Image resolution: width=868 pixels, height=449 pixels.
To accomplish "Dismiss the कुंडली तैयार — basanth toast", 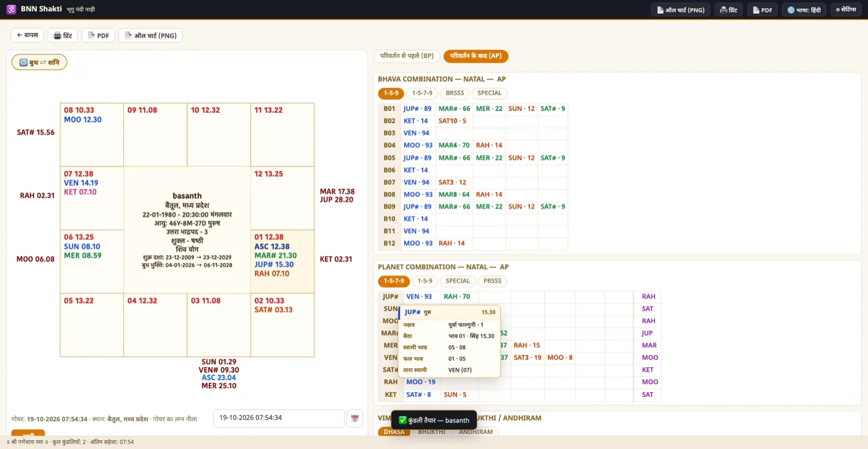I will pos(434,420).
